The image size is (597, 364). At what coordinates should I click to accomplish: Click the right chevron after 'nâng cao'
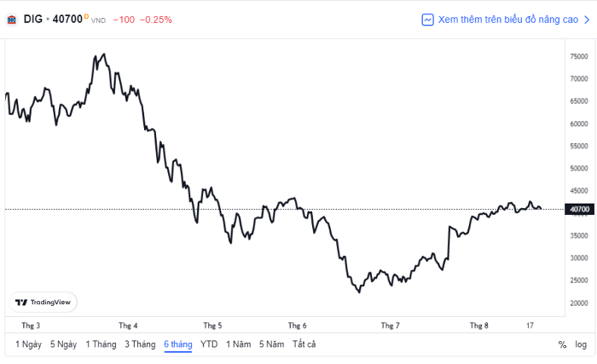tap(587, 20)
